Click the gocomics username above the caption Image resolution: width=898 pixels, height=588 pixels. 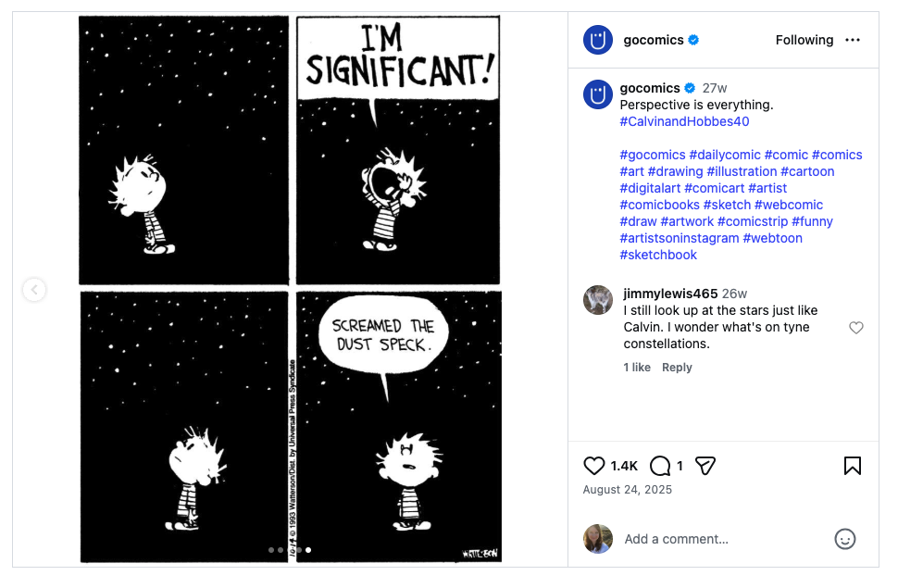[650, 87]
